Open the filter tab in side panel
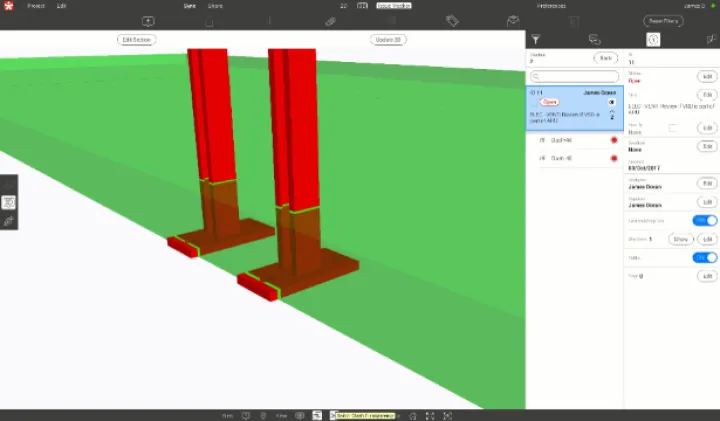This screenshot has width=720, height=421. [535, 40]
